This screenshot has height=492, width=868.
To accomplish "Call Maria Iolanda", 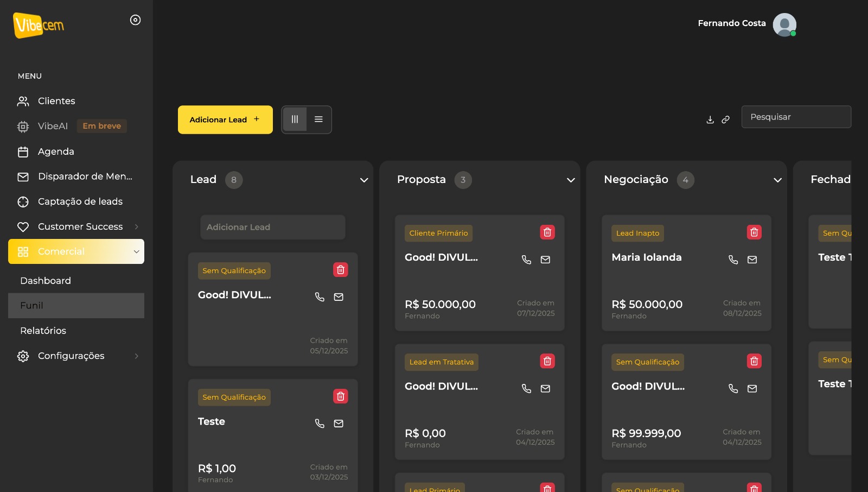I will (733, 260).
